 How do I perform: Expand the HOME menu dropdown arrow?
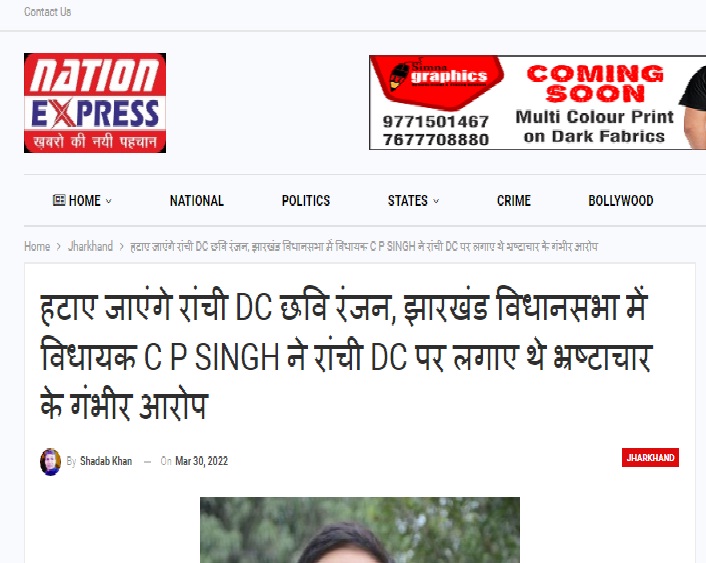click(x=109, y=201)
